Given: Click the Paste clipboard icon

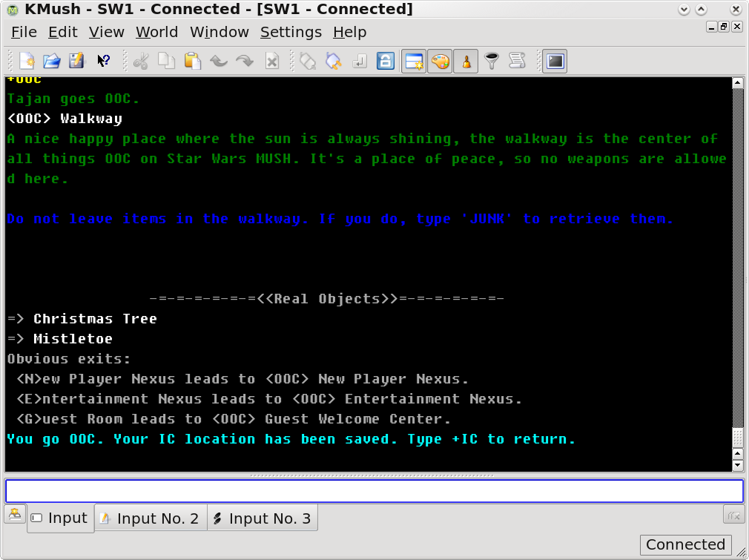Looking at the screenshot, I should (x=193, y=61).
